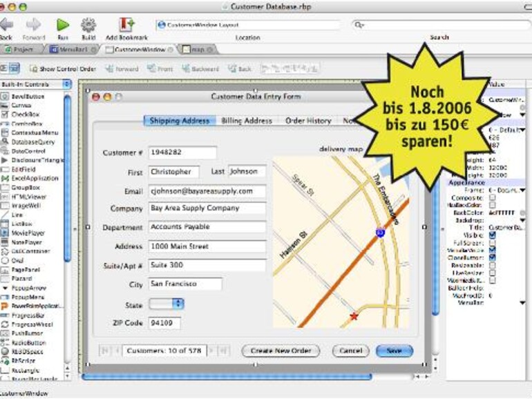Click the Cancel button in the form
This screenshot has width=532, height=399.
coord(351,351)
